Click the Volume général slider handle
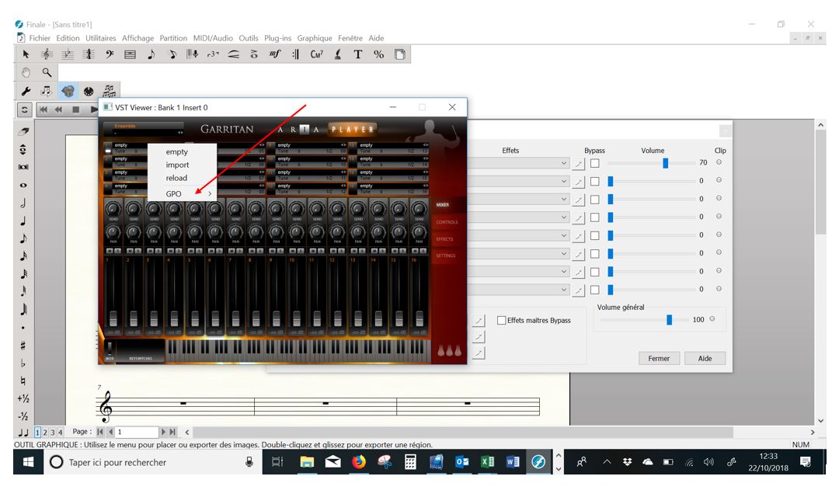Screen dimensions: 839x504 pyautogui.click(x=669, y=319)
